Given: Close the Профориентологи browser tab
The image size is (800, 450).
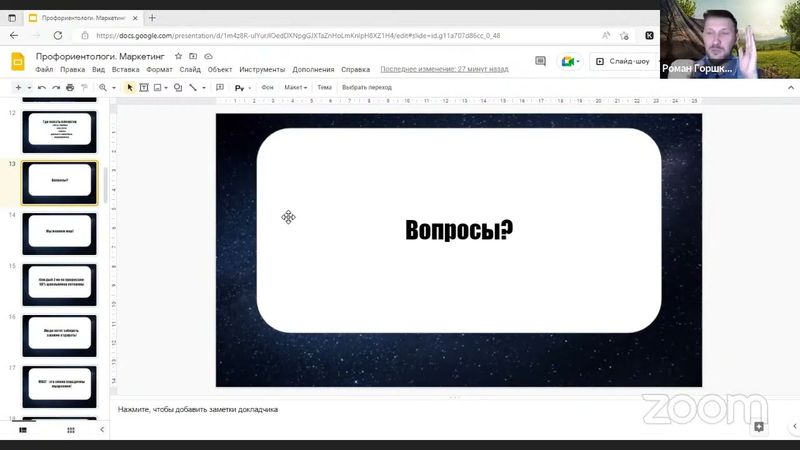Looking at the screenshot, I should click(x=135, y=18).
